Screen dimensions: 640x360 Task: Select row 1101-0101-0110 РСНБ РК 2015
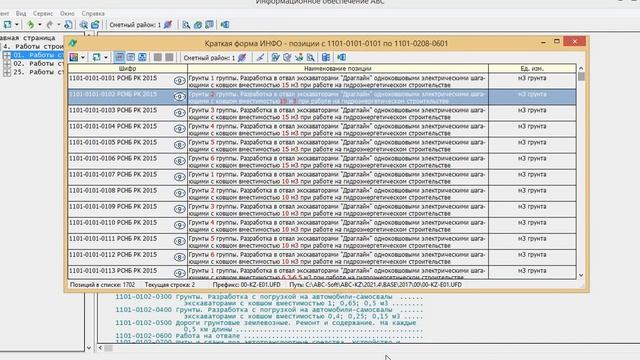tap(322, 226)
